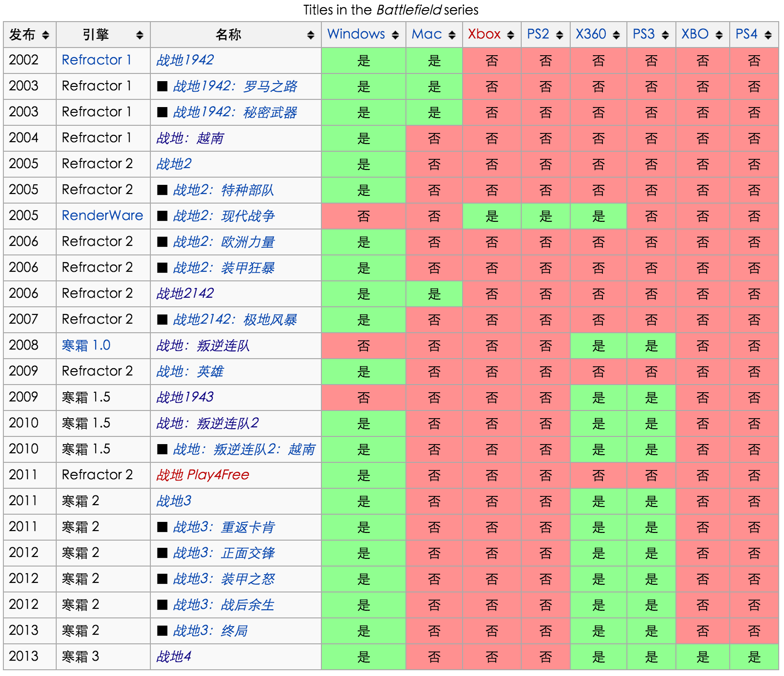Open 战地1942：罗马之路 link

[x=235, y=86]
